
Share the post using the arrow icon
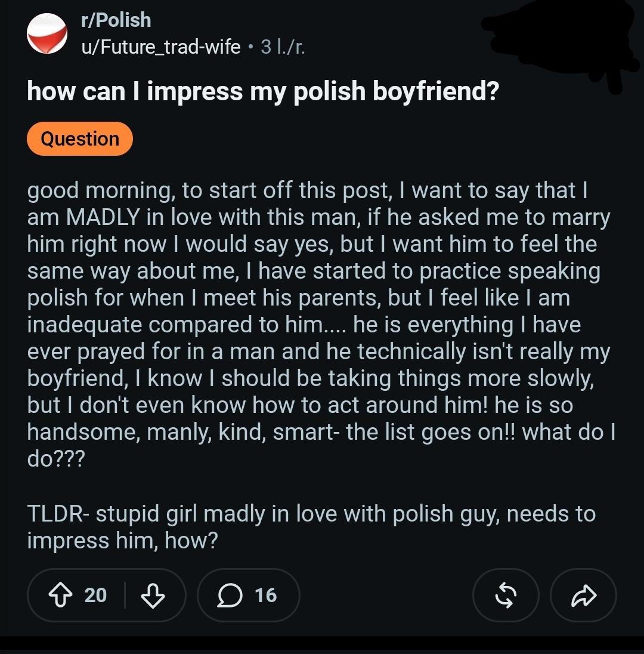point(583,595)
